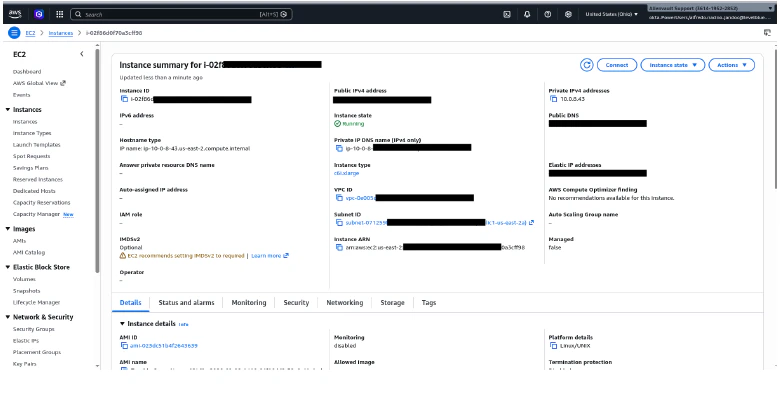Open AWS Global View in the sidebar
The height and width of the screenshot is (399, 780).
coord(39,83)
